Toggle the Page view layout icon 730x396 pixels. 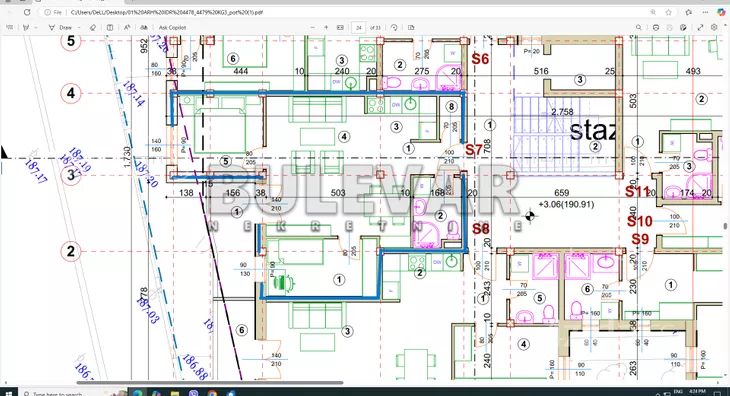point(110,27)
